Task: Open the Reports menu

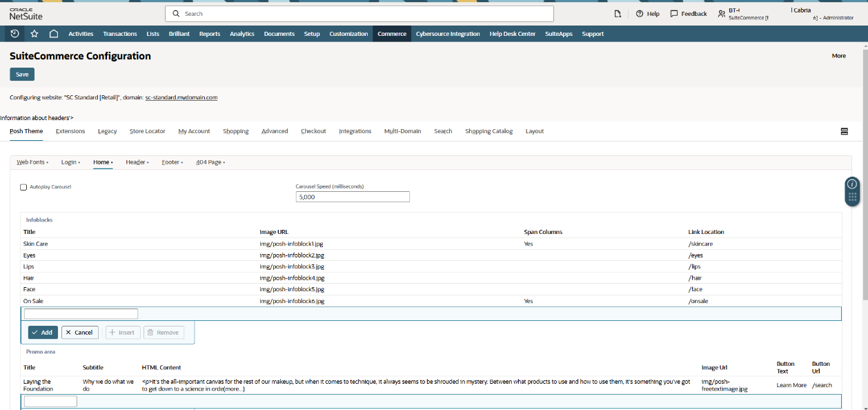Action: (210, 34)
